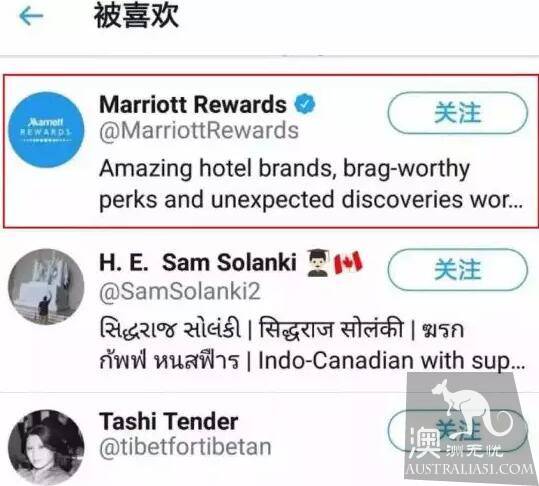Follow H. E. Sam Solanki with 关注

tap(458, 269)
